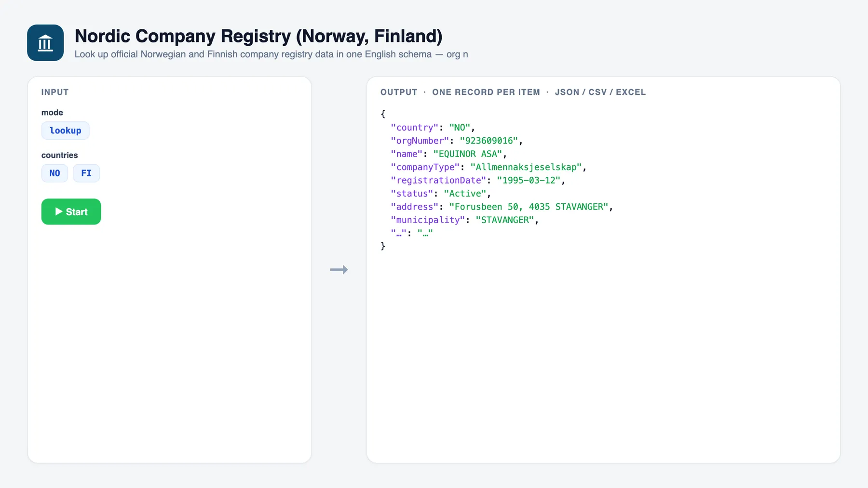
Task: Click the NO country chip
Action: [54, 173]
